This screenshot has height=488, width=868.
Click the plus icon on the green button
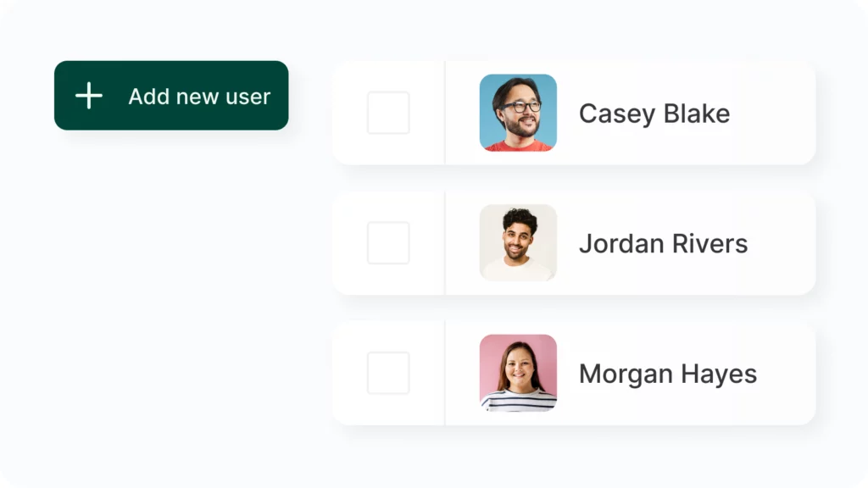click(x=89, y=96)
